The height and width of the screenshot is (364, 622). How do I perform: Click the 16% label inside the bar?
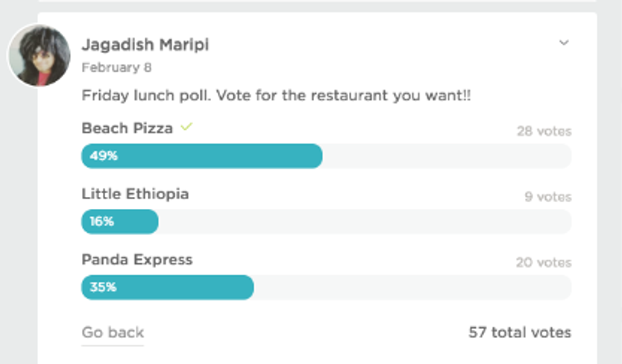coord(102,221)
